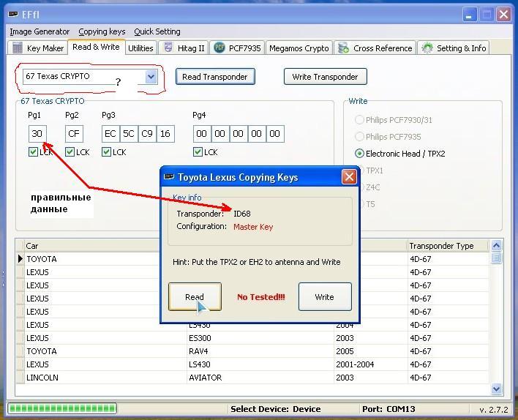518x420 pixels.
Task: Select the Philips PCF7930/31 radio option
Action: (x=359, y=120)
